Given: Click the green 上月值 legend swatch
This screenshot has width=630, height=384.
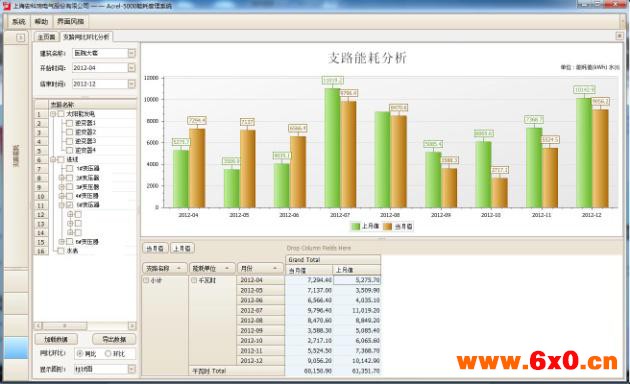Looking at the screenshot, I should point(356,227).
